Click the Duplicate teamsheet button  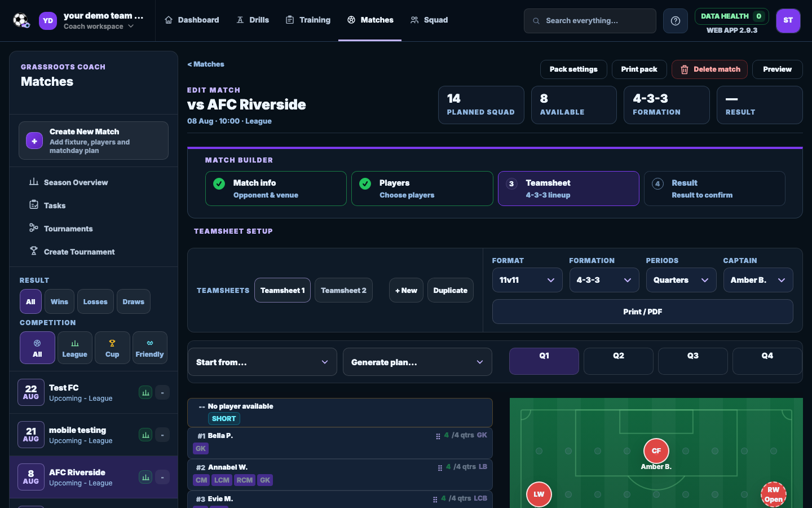point(450,290)
